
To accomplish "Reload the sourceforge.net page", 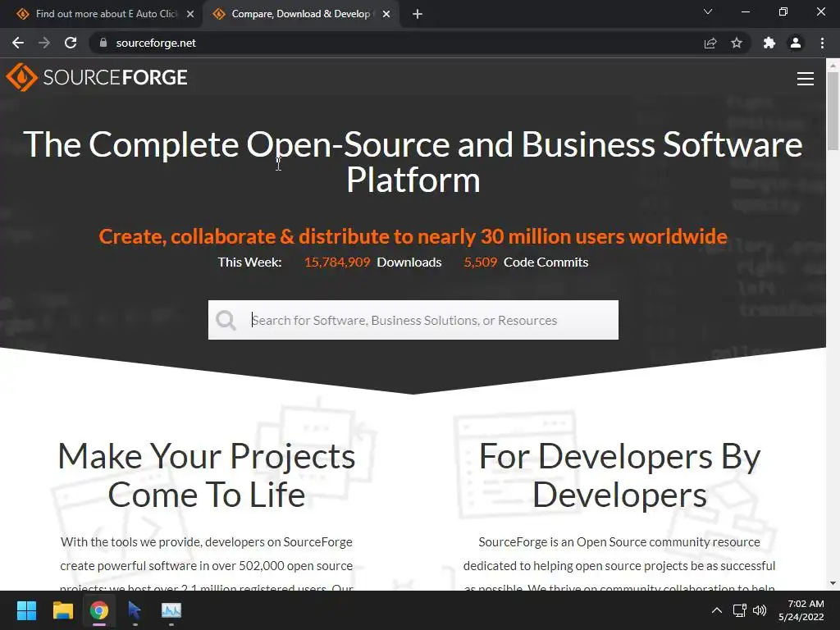I will 71,43.
